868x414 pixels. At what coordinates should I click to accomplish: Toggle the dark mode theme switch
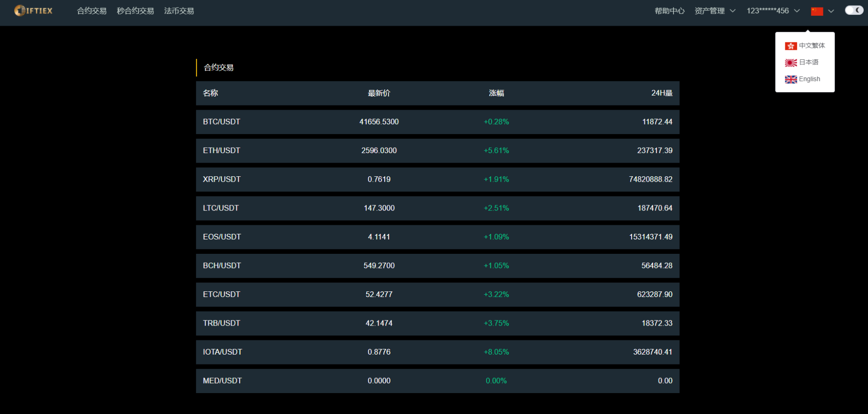[x=854, y=10]
